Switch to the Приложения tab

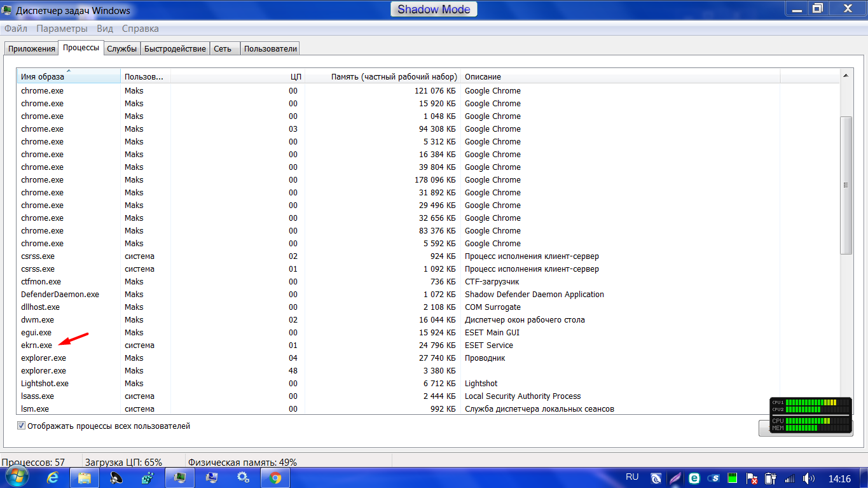31,49
